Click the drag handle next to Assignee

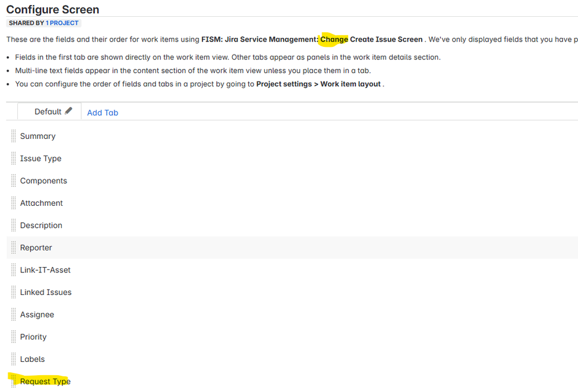click(x=13, y=315)
